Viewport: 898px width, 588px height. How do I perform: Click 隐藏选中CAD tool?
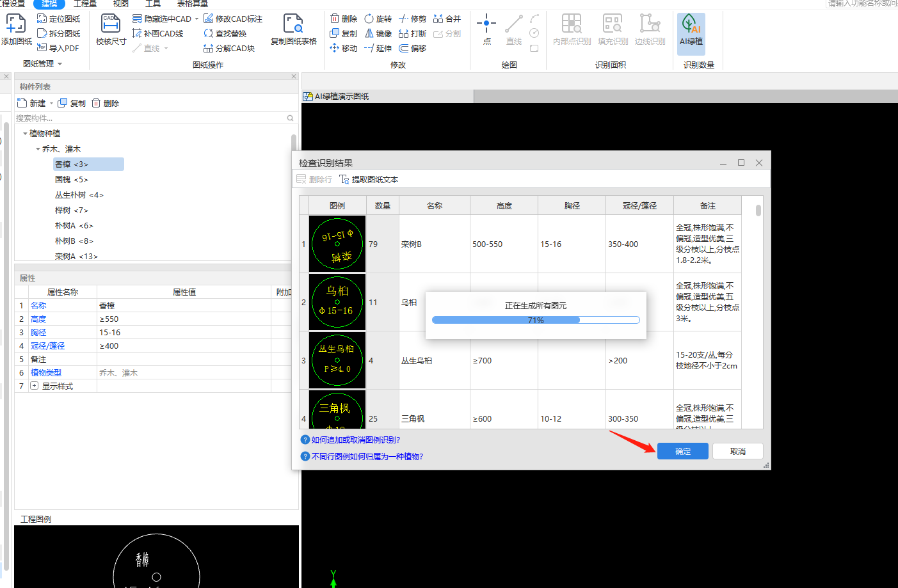(162, 19)
